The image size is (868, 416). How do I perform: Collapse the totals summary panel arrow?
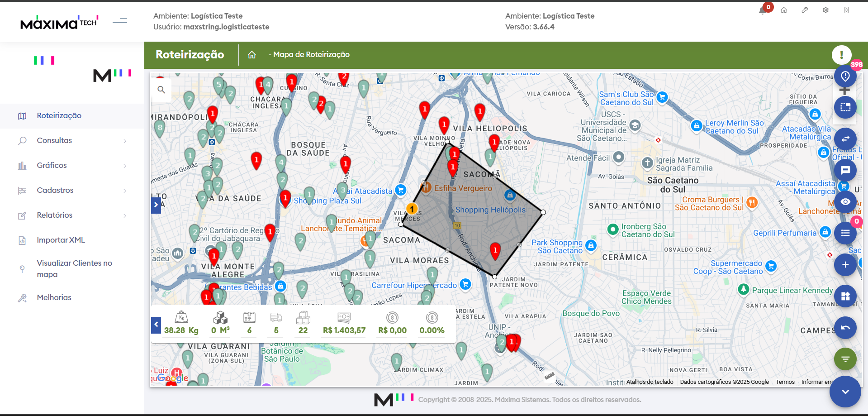(156, 325)
